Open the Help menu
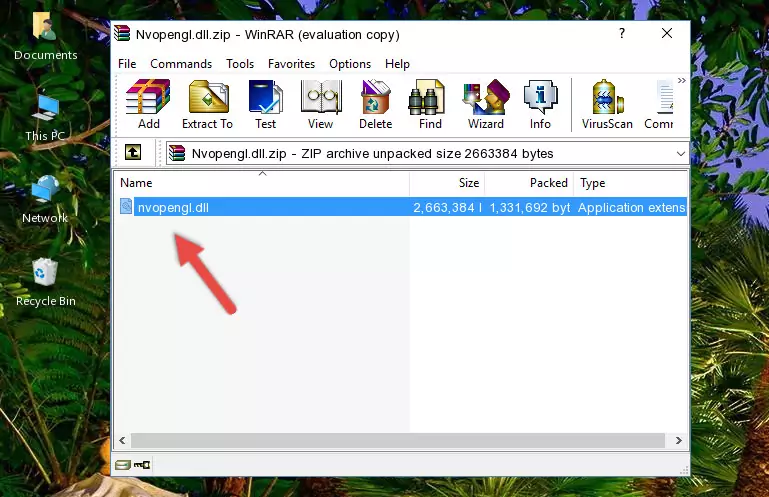 pyautogui.click(x=397, y=64)
